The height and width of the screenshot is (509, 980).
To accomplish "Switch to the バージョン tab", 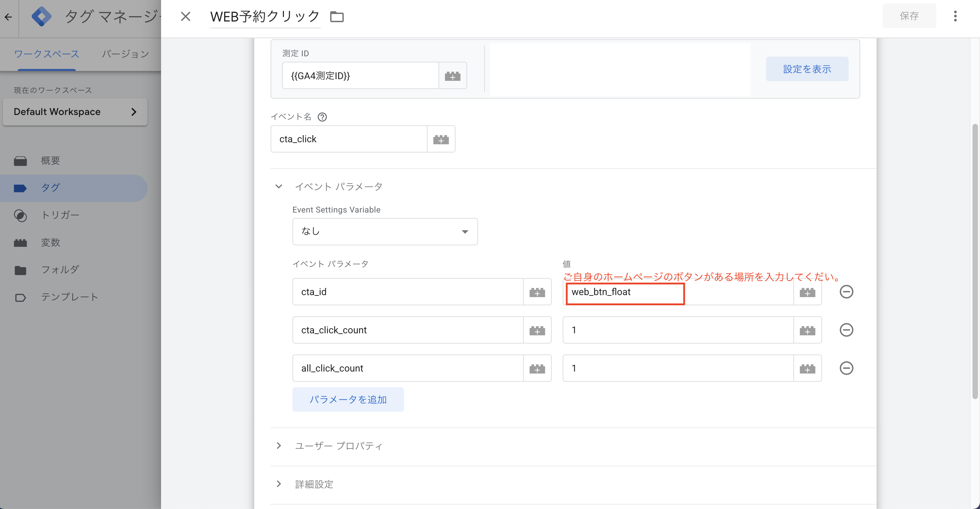I will point(125,54).
